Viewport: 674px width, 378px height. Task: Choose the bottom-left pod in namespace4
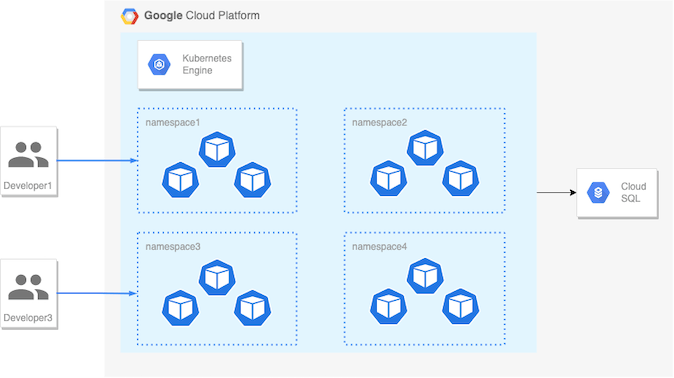pyautogui.click(x=389, y=307)
